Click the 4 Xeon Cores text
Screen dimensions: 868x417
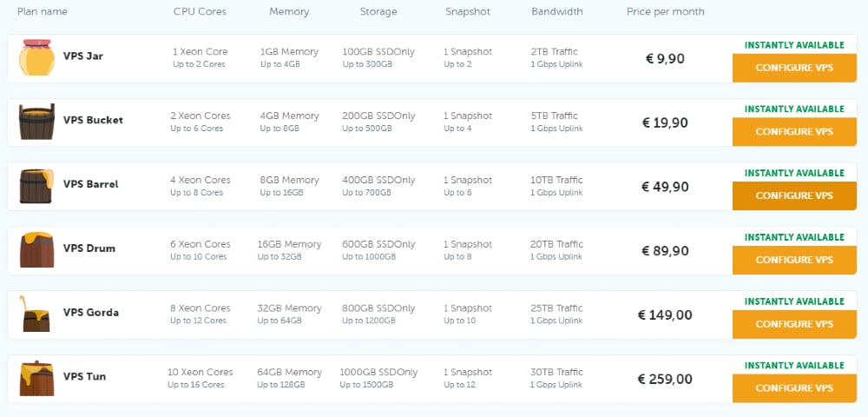click(x=200, y=180)
